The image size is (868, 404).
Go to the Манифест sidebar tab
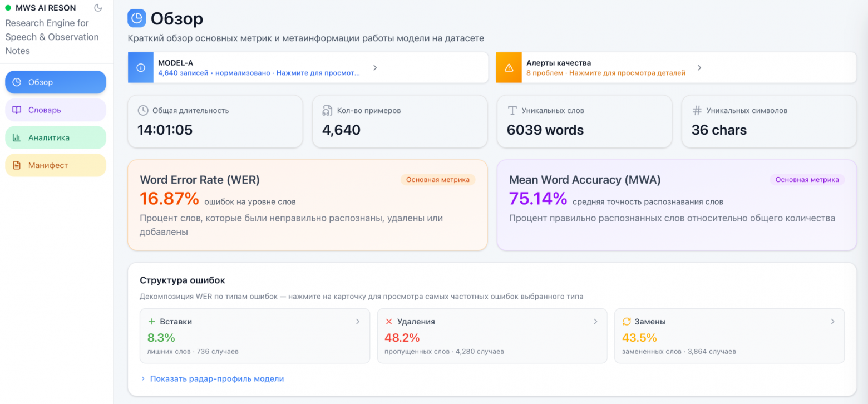pos(56,165)
